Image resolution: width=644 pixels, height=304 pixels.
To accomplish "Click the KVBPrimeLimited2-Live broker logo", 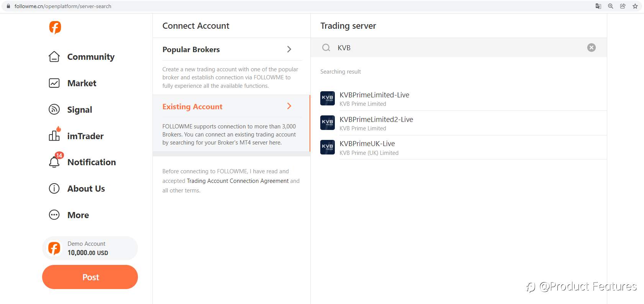I will click(x=328, y=123).
